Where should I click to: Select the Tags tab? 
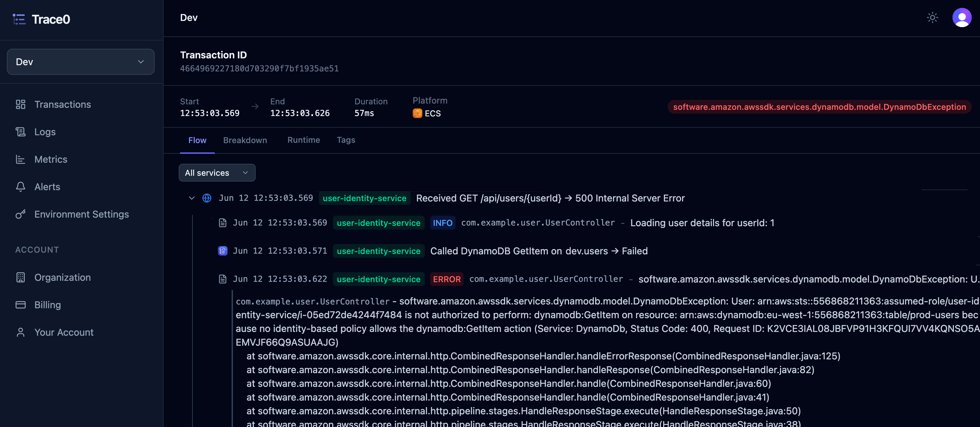pyautogui.click(x=346, y=140)
